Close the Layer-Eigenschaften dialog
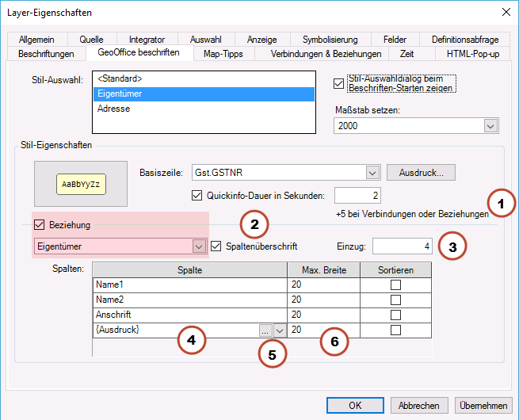519x420 pixels. point(505,12)
